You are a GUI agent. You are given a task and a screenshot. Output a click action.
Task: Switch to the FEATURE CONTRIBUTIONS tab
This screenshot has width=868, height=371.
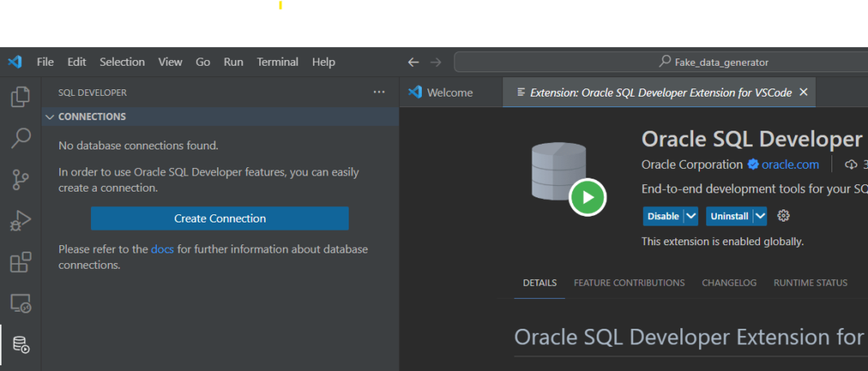pos(629,283)
